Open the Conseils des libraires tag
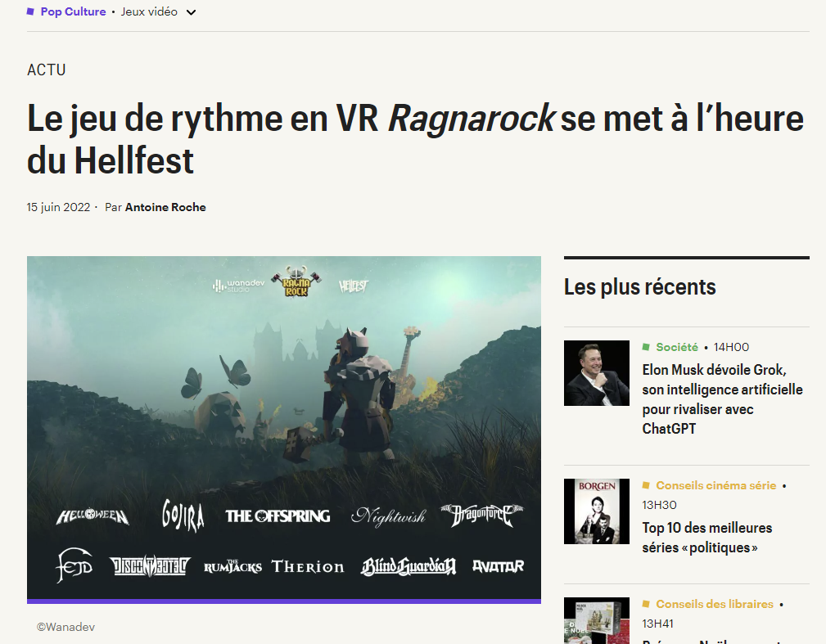The width and height of the screenshot is (826, 644). click(x=715, y=604)
